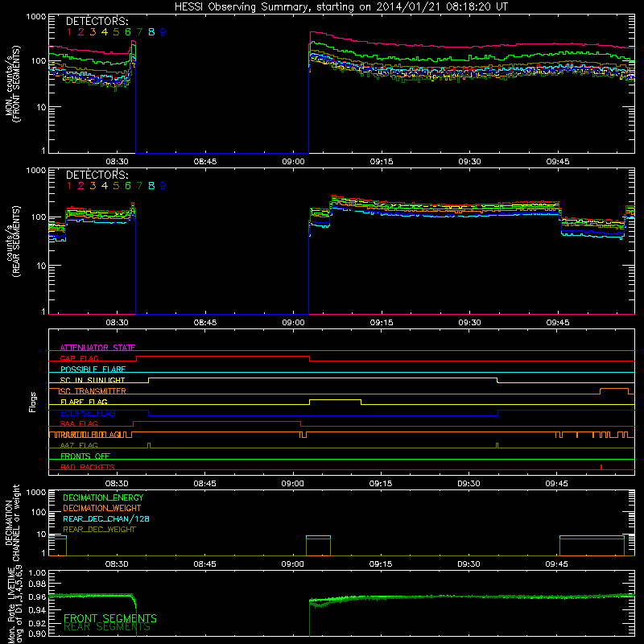Click the 08:30 tick label under Flags plot

coord(117,484)
